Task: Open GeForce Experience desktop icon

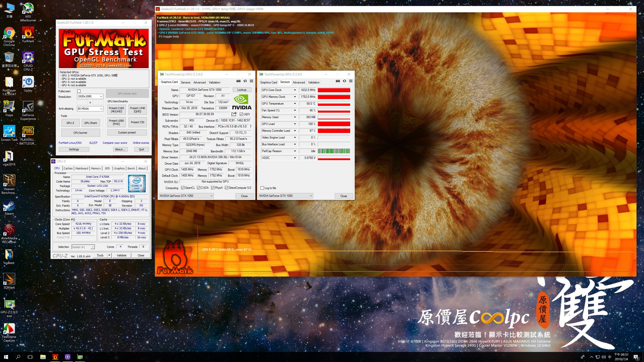Action: pos(28,110)
